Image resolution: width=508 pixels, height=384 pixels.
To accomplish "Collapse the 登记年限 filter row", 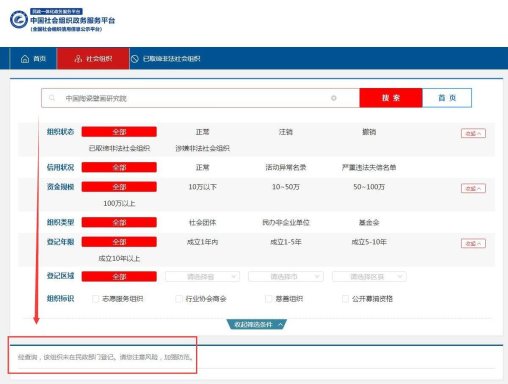I will (x=473, y=243).
